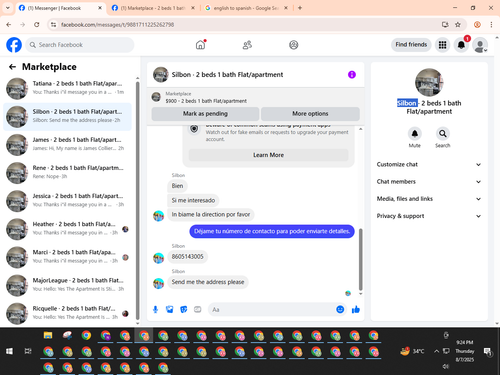Open the Notifications bell icon
500x375 pixels.
point(461,45)
